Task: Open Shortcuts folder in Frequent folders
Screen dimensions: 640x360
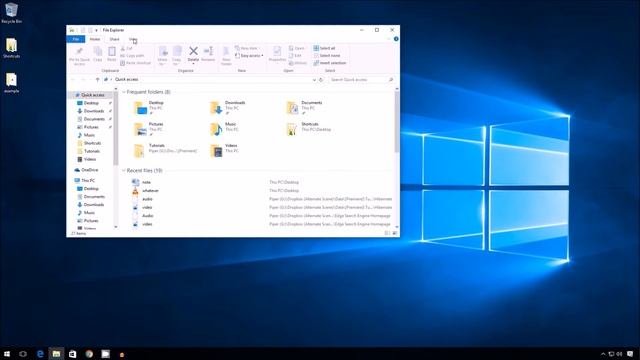Action: click(x=309, y=129)
